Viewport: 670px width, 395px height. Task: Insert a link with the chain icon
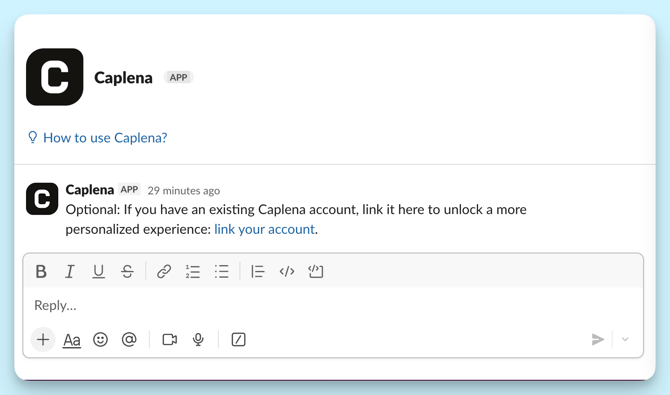[164, 271]
